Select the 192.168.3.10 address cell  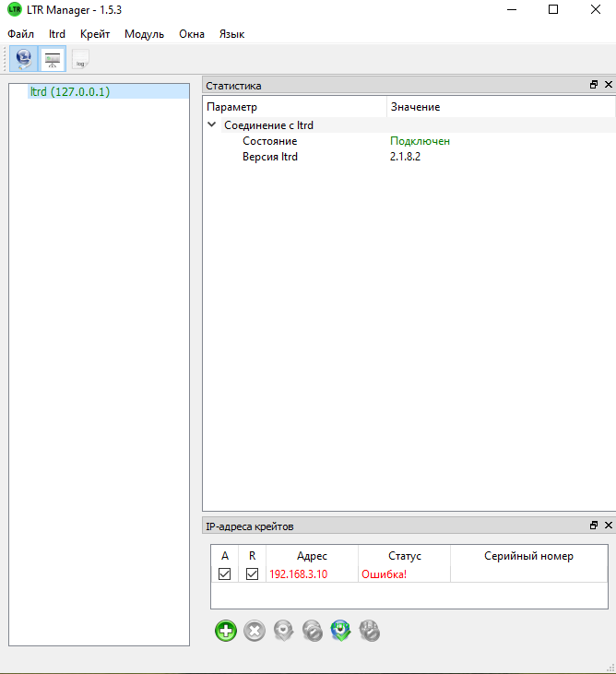click(x=312, y=574)
